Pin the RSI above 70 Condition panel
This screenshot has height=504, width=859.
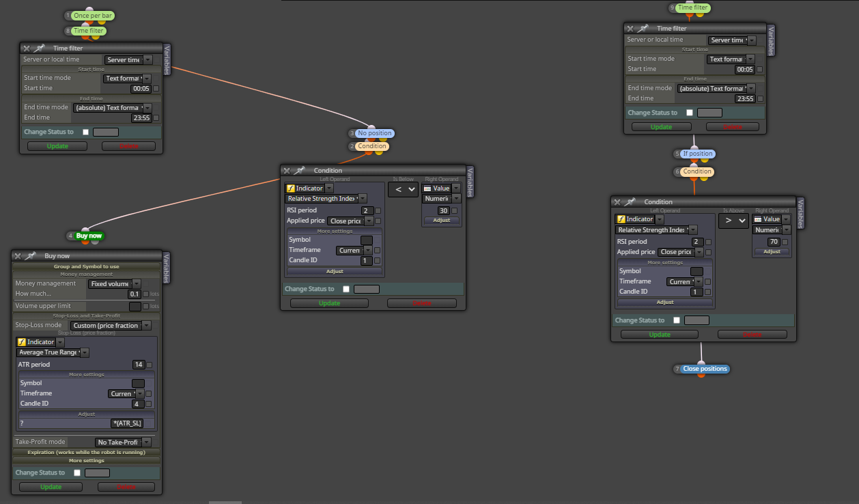(630, 202)
